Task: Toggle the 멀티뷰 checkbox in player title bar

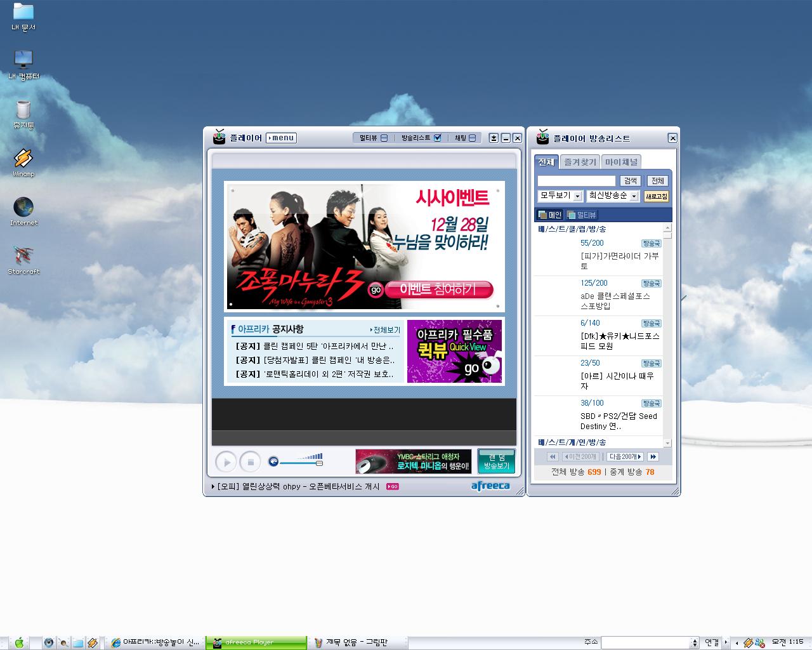Action: pyautogui.click(x=384, y=138)
